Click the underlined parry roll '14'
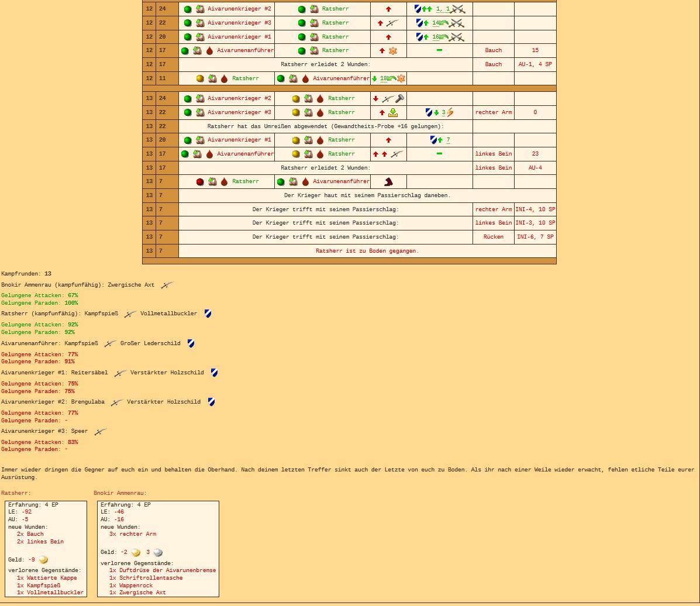 point(436,23)
